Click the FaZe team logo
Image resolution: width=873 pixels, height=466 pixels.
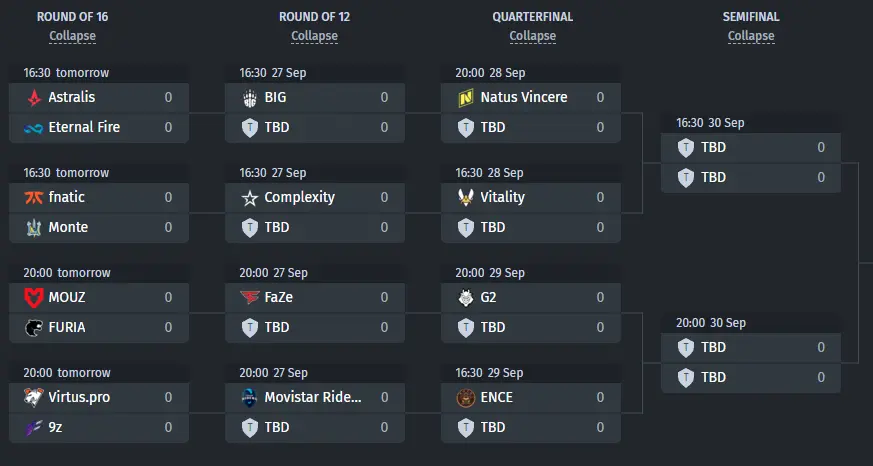click(x=250, y=298)
